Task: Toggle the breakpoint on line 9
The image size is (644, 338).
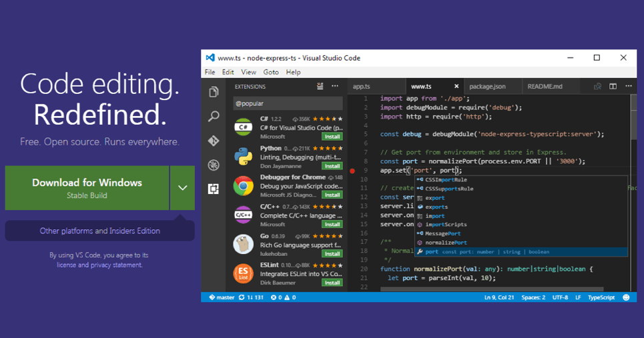Action: pos(352,171)
